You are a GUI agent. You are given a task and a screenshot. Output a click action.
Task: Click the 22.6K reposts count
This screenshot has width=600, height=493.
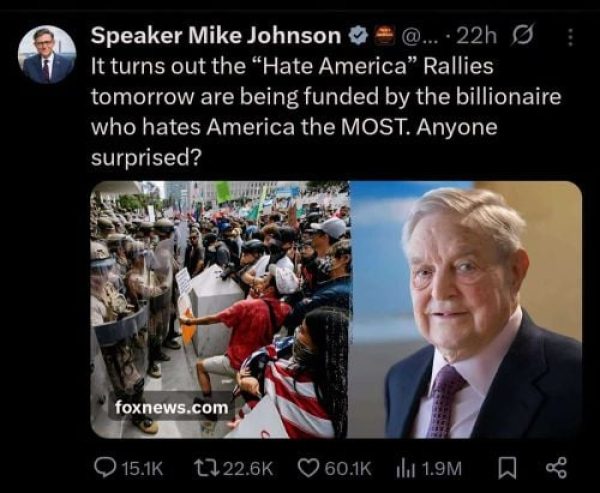pos(248,469)
